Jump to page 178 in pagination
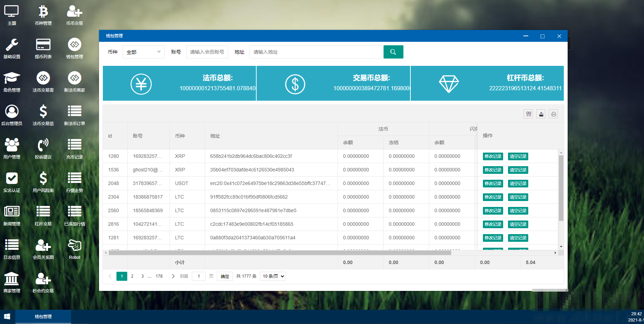The image size is (644, 324). [159, 276]
